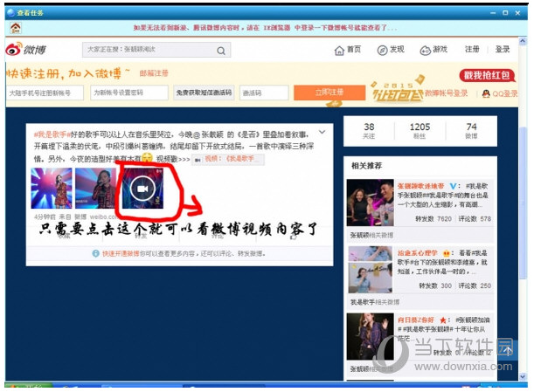Click the 邮箱注册 link
Image resolution: width=534 pixels, height=392 pixels.
tap(154, 73)
